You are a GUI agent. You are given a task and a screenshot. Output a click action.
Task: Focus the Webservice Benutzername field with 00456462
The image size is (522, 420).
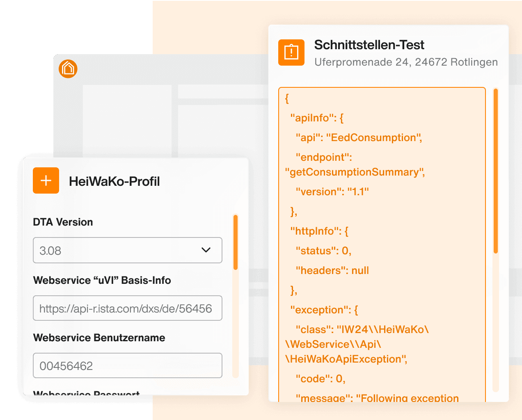point(128,365)
